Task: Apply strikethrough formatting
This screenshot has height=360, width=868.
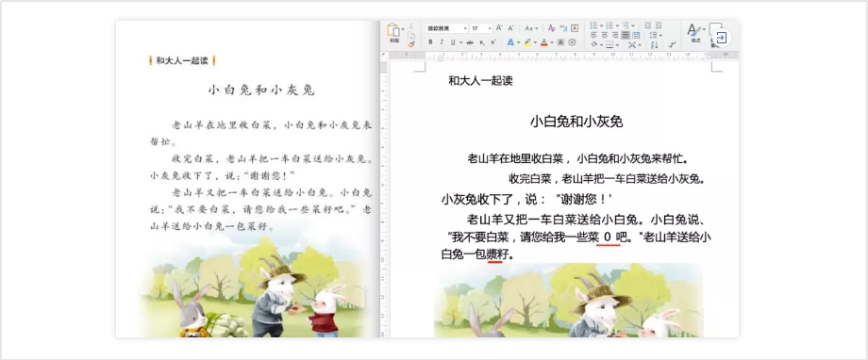Action: click(x=470, y=42)
